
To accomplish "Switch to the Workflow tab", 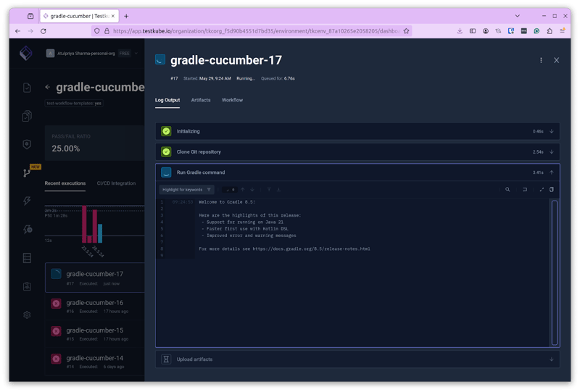I will (232, 100).
